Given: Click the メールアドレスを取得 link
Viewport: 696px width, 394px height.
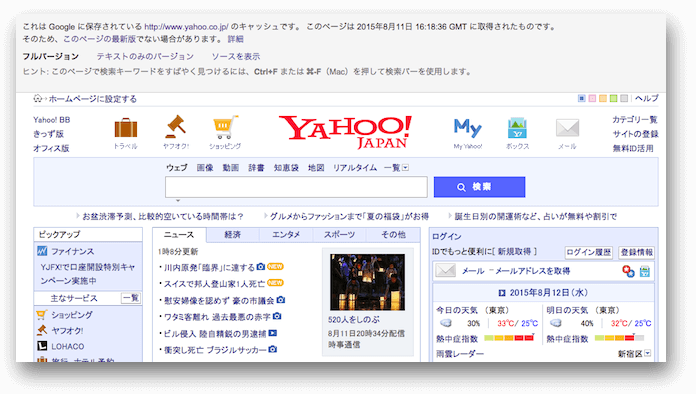Looking at the screenshot, I should point(533,271).
